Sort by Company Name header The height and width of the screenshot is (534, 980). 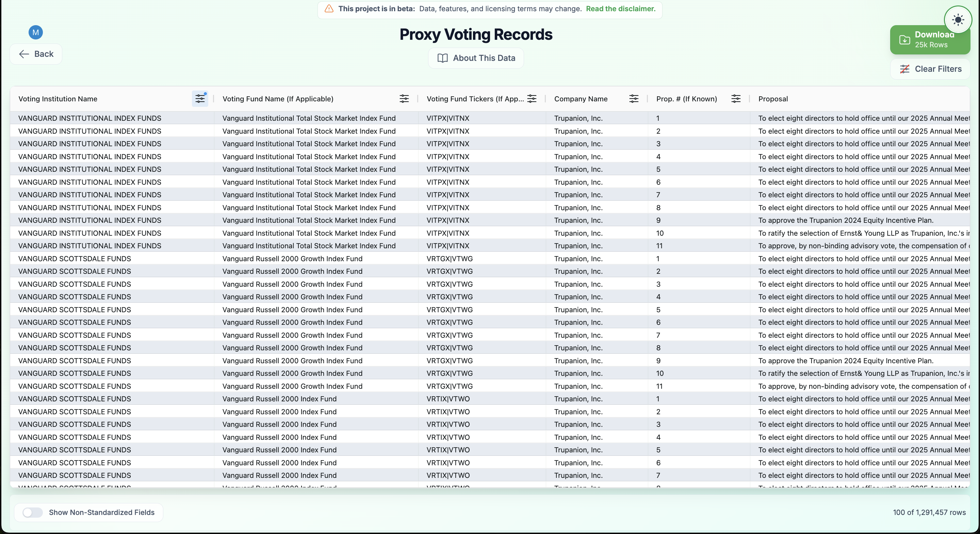581,99
